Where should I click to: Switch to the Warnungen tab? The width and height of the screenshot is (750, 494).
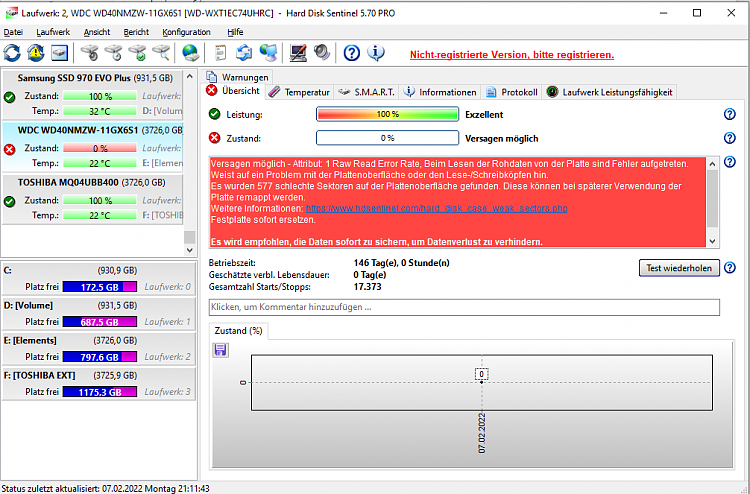(238, 77)
